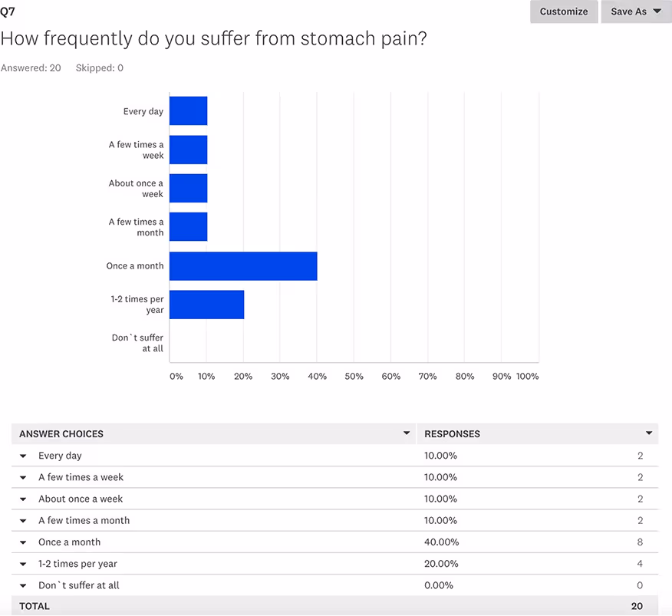672x616 pixels.
Task: Click the Answered: 20 summary link
Action: pyautogui.click(x=31, y=68)
